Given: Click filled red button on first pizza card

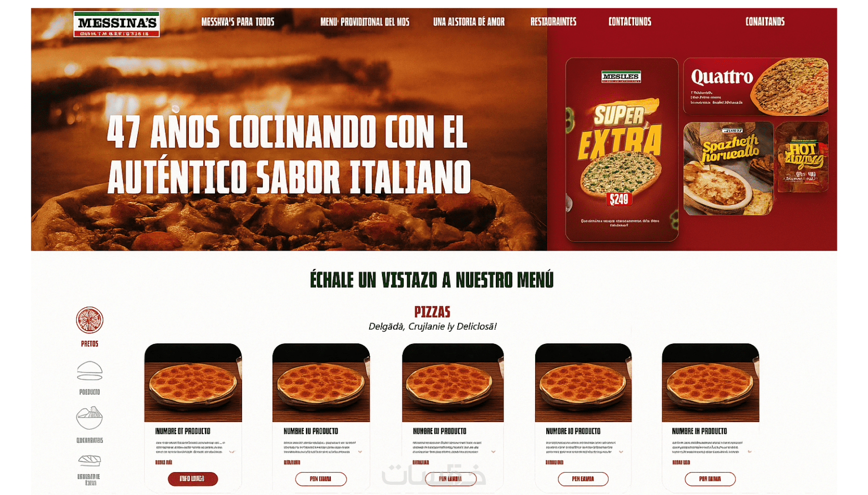Looking at the screenshot, I should coord(192,479).
